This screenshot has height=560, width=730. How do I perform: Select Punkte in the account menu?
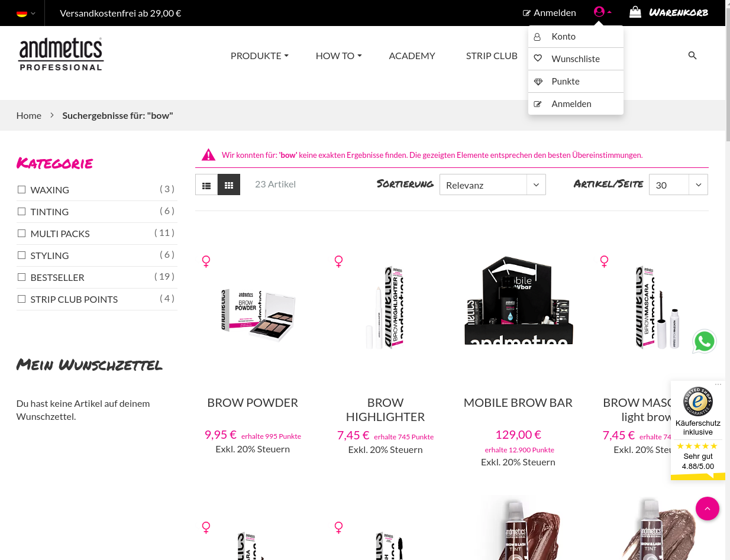point(576,82)
